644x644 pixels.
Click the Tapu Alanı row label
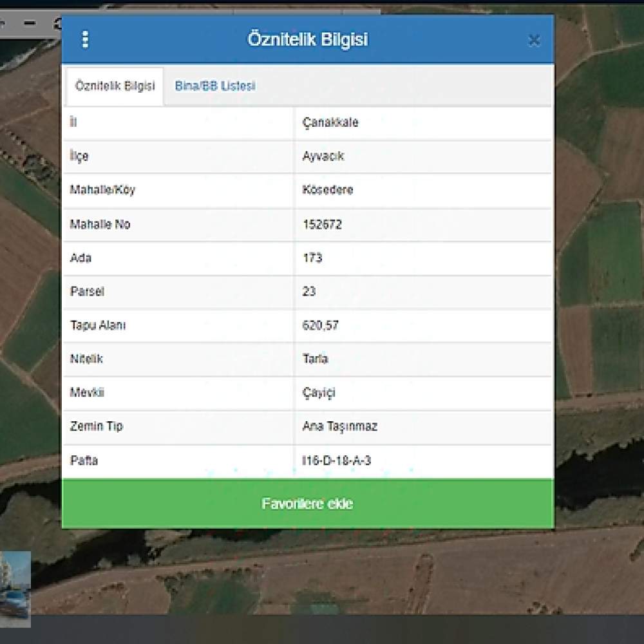[x=98, y=325]
